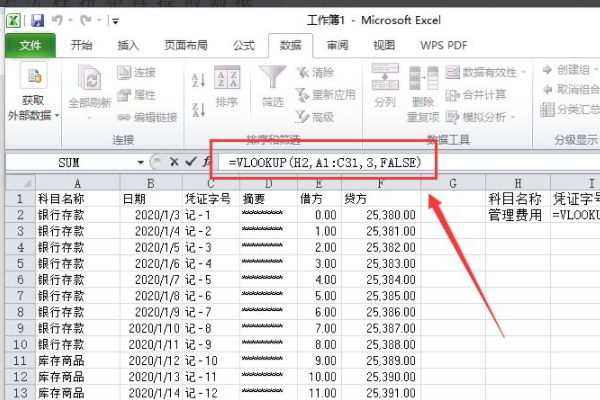The height and width of the screenshot is (400, 600).
Task: Click the Remove Duplicates icon
Action: [x=422, y=84]
